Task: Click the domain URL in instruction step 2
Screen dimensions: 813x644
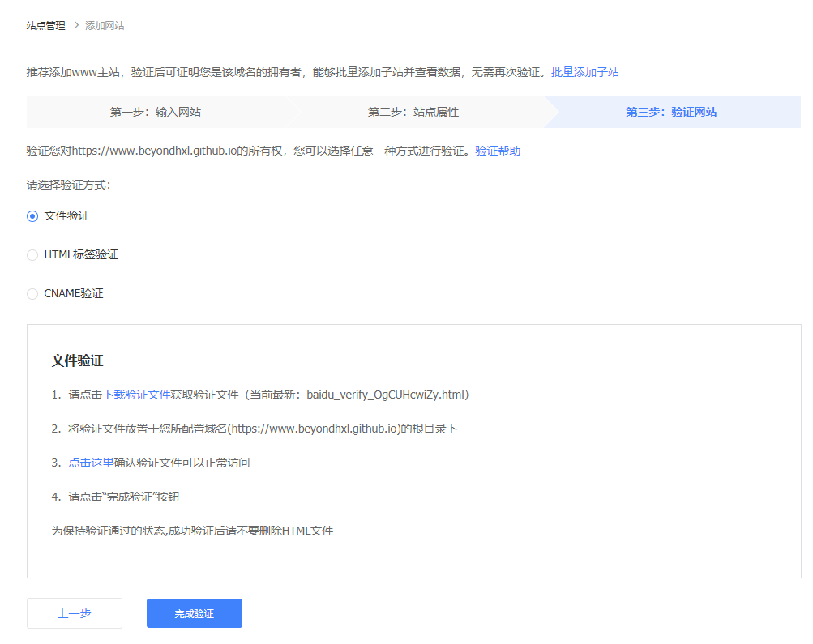Action: [315, 429]
